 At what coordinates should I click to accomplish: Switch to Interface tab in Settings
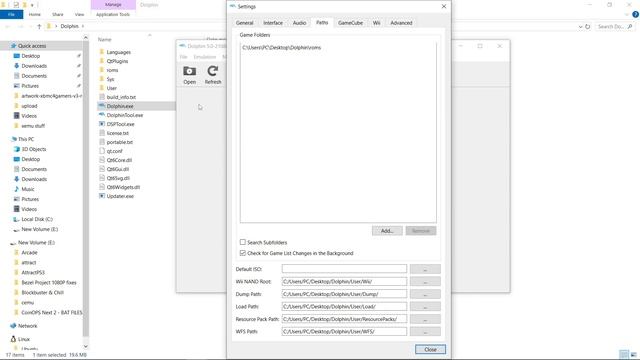tap(273, 23)
